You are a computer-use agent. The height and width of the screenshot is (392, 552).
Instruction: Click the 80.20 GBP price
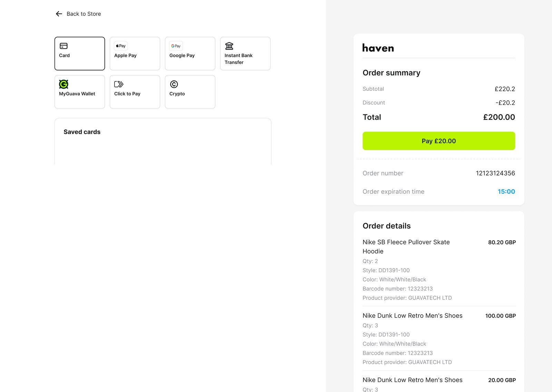click(x=502, y=242)
